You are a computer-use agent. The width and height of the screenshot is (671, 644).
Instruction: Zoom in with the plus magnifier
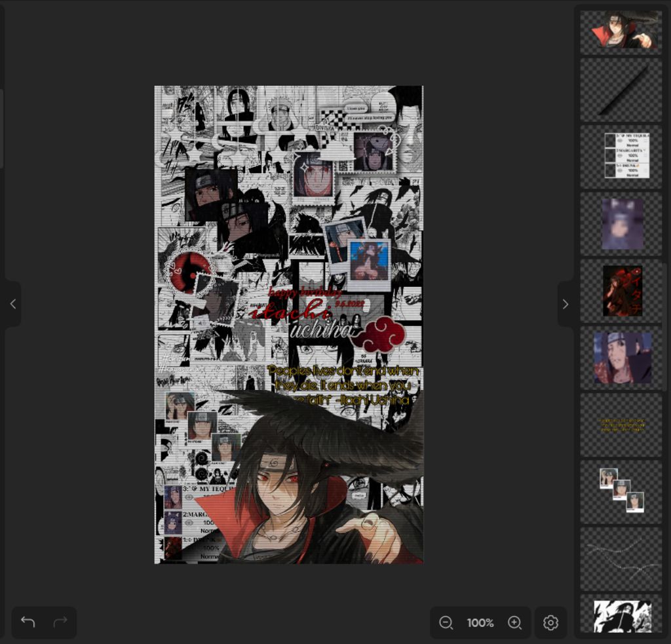pos(514,622)
